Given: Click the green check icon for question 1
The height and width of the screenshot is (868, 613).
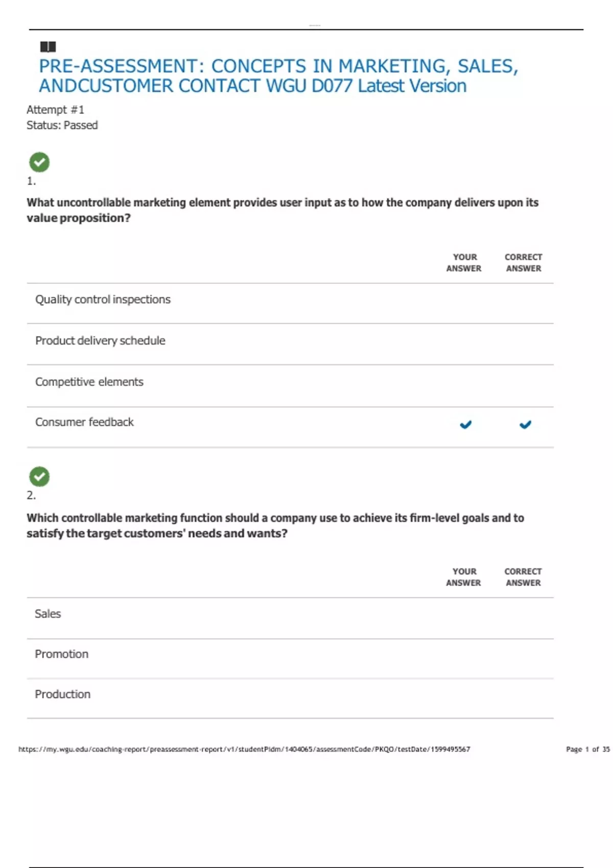Looking at the screenshot, I should (x=39, y=162).
